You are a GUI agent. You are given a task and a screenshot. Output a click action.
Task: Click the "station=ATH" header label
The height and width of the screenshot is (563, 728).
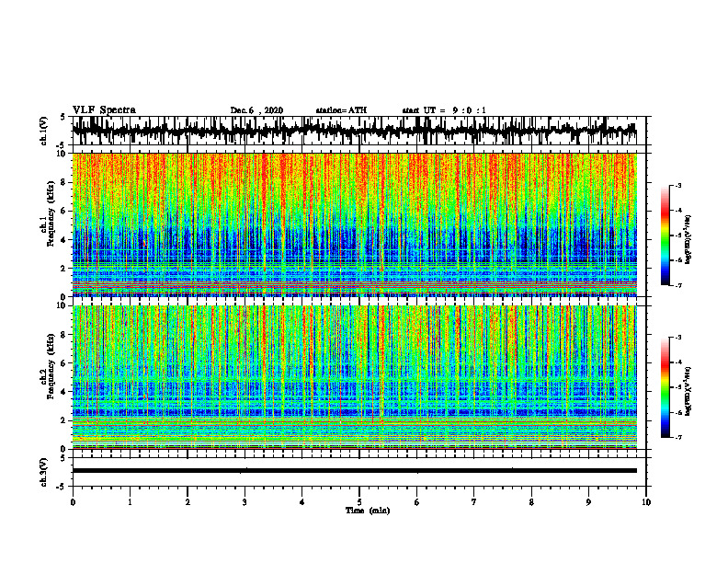pyautogui.click(x=341, y=110)
